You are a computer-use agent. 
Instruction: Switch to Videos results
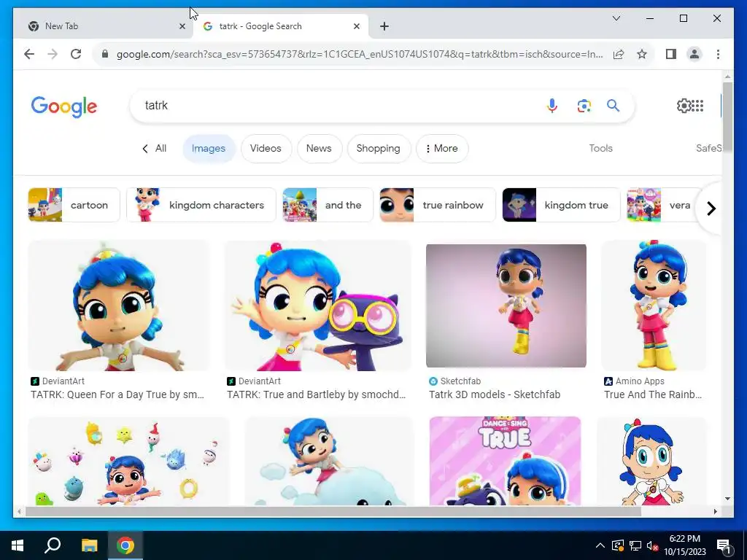point(266,148)
